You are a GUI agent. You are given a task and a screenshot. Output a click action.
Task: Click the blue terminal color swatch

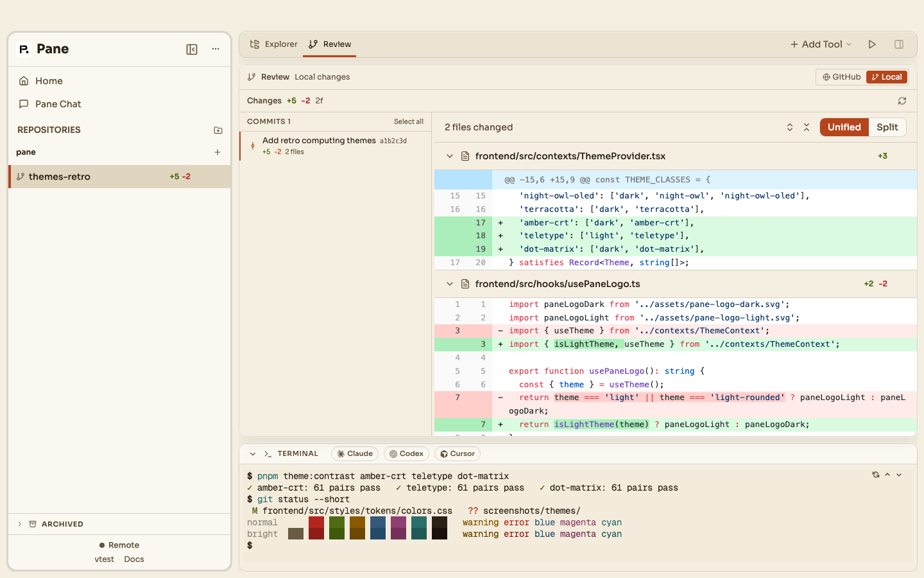click(x=378, y=528)
